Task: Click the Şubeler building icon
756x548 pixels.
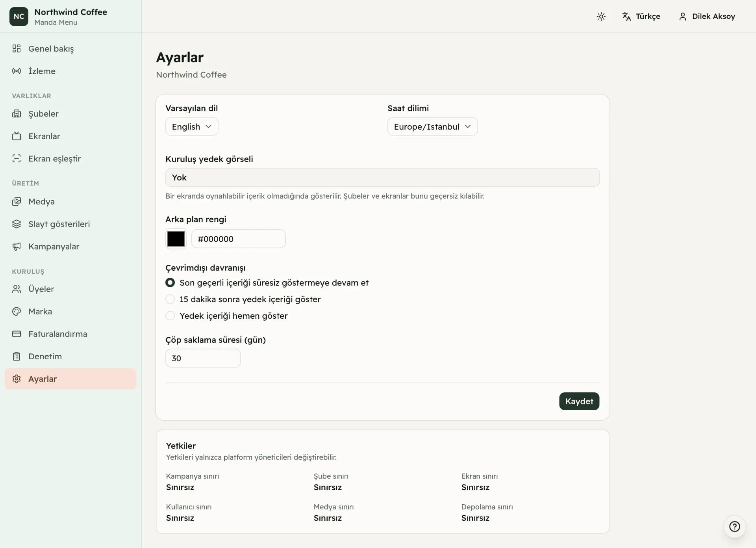Action: 16,113
